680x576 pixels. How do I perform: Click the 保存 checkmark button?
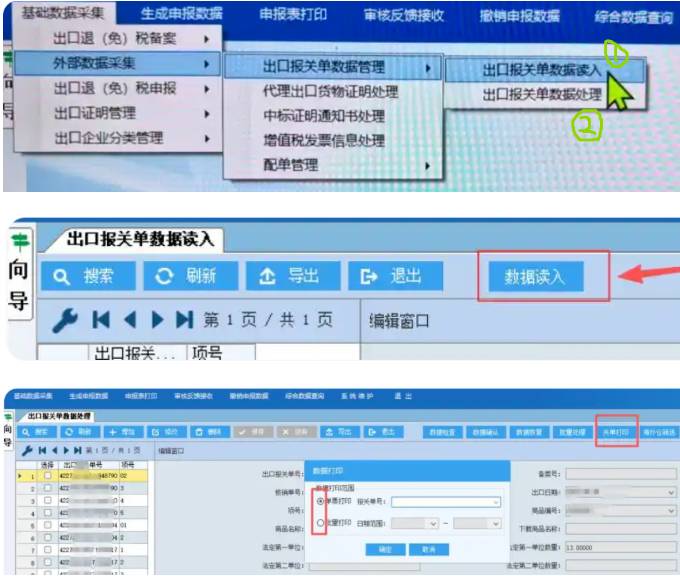click(x=253, y=432)
